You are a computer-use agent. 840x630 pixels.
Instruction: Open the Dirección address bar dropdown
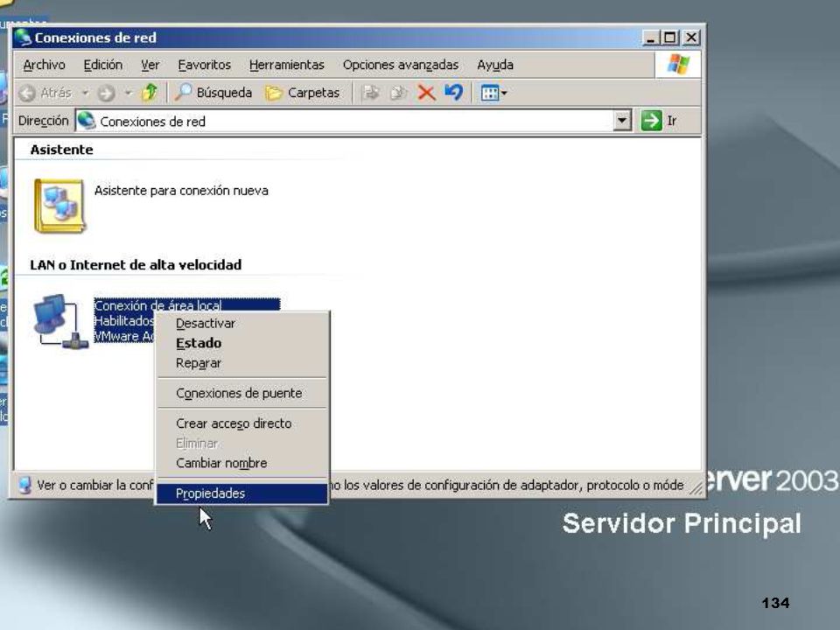[621, 121]
